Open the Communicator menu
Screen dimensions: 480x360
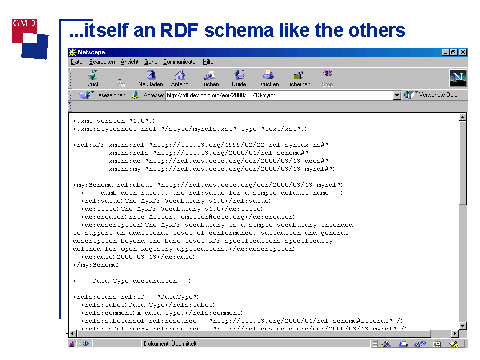tap(179, 62)
